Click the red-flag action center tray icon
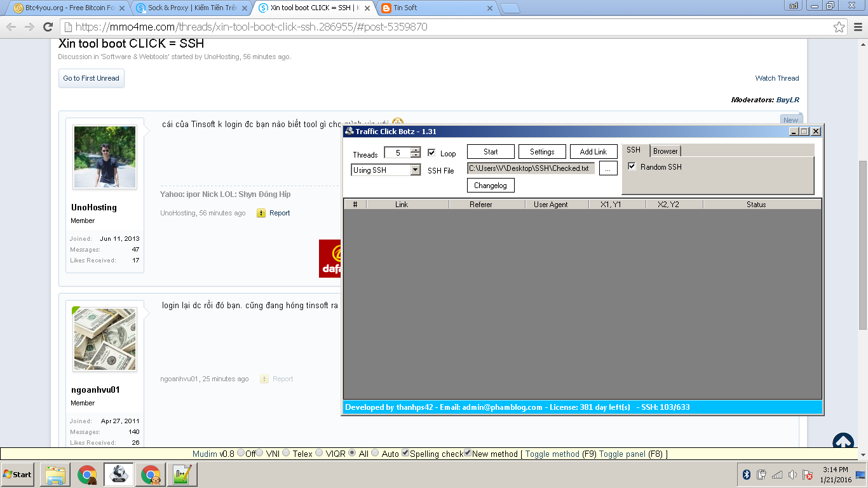Viewport: 868px width, 488px height. (808, 475)
